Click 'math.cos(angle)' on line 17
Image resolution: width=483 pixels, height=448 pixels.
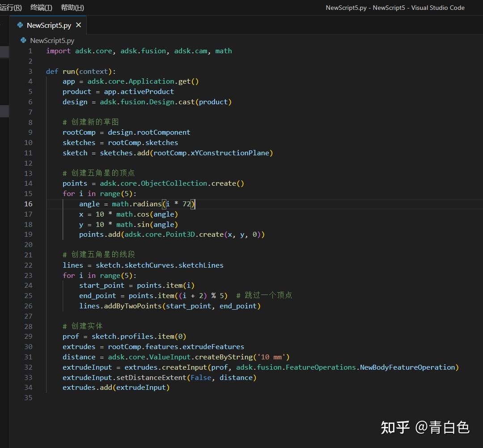[147, 214]
